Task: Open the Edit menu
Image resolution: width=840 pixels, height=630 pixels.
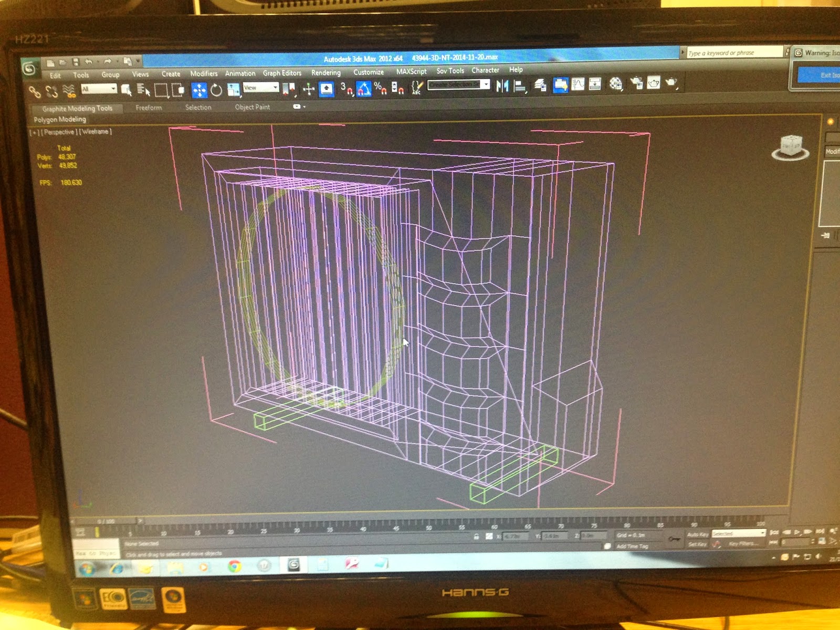Action: pos(55,76)
